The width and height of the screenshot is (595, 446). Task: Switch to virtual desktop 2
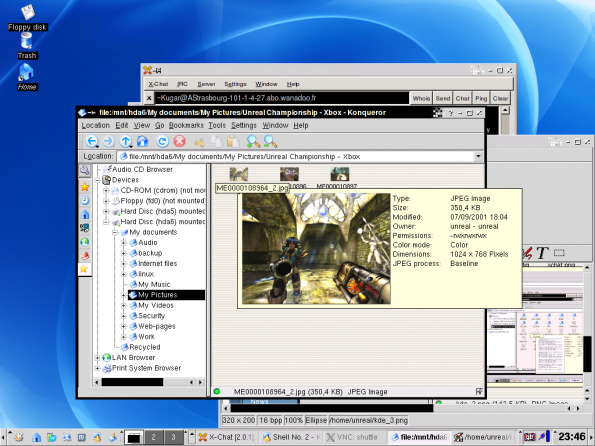153,437
